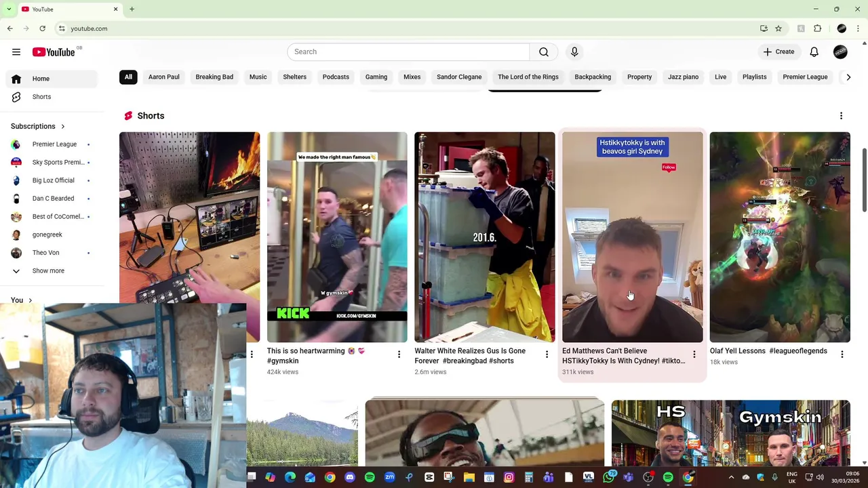The image size is (868, 488).
Task: Play the Walter White Breaking Bad Short
Action: coord(485,237)
